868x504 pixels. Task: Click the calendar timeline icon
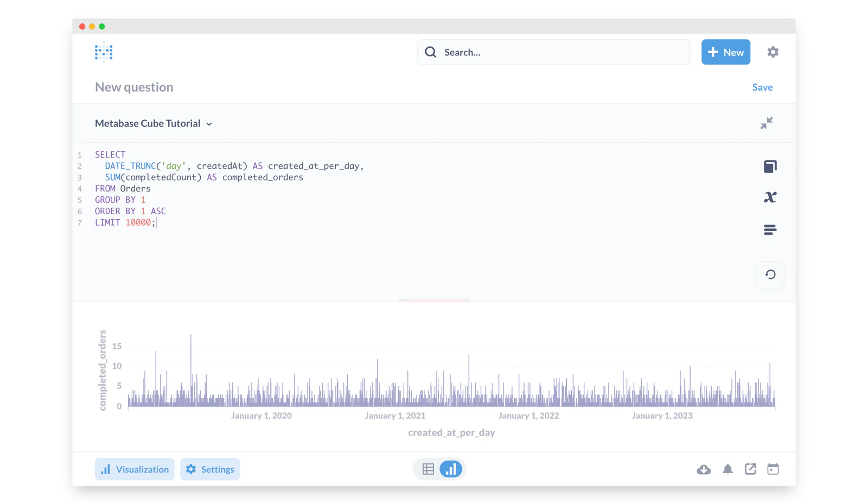[x=773, y=469]
